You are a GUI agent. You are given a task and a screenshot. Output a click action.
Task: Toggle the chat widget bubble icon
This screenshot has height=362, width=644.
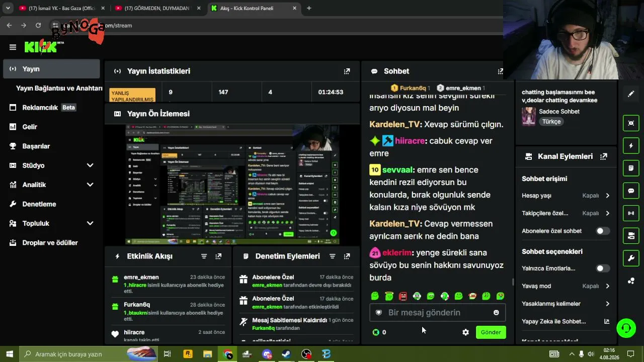pyautogui.click(x=631, y=191)
